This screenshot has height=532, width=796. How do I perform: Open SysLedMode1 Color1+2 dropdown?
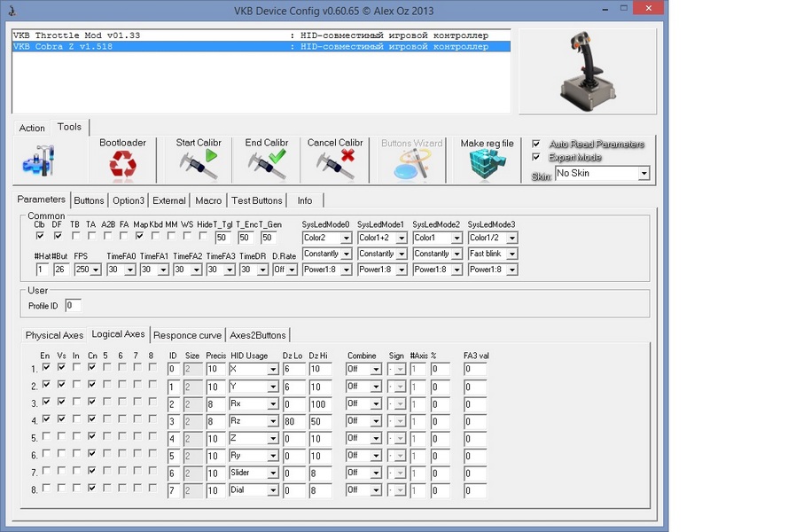[382, 238]
